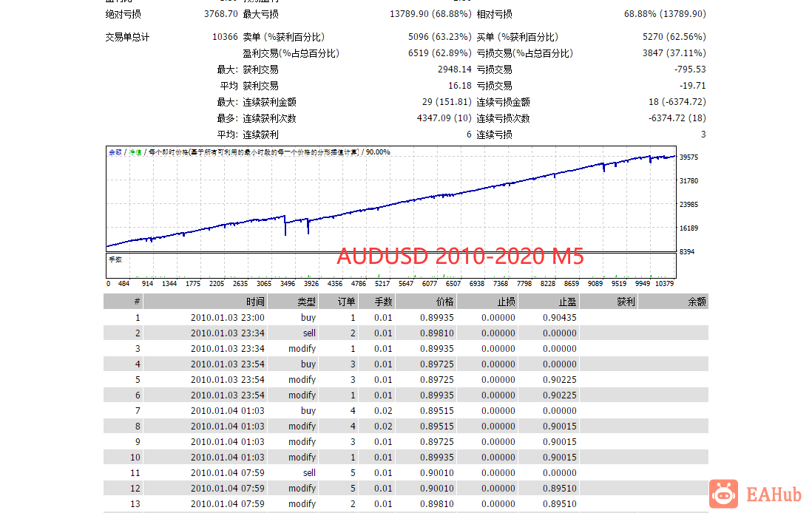Select average loss trade value -19.71

[693, 86]
